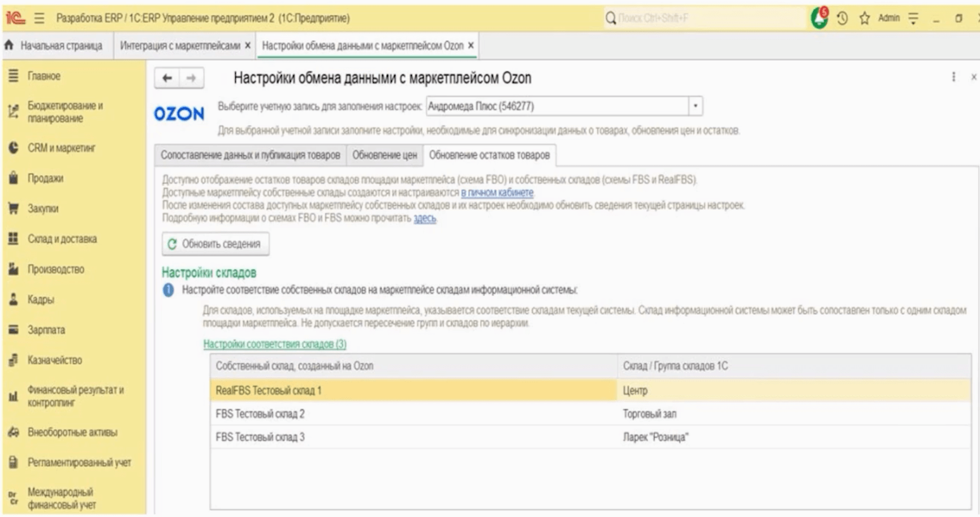The width and height of the screenshot is (980, 517).
Task: Open Настройки соответствия складов (3) link
Action: click(275, 344)
